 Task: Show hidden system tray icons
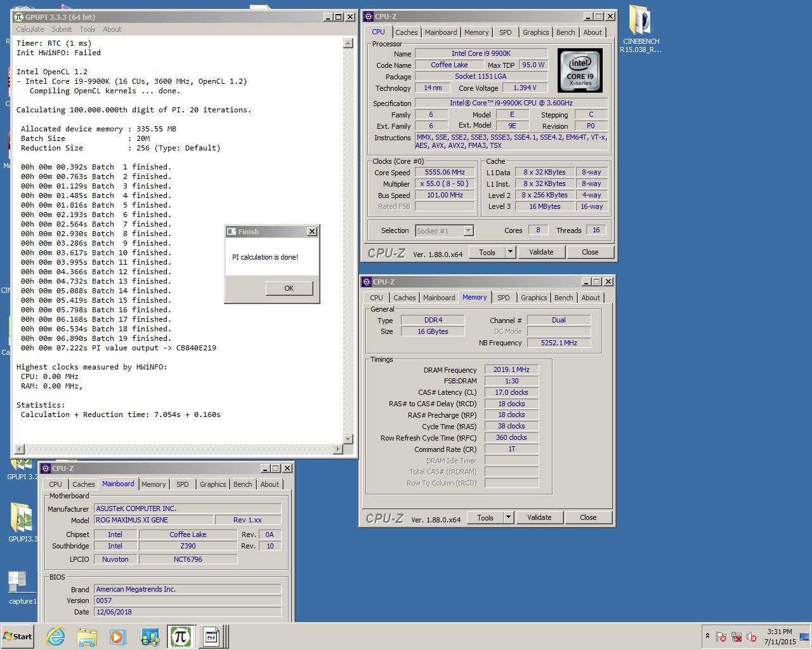click(x=707, y=636)
